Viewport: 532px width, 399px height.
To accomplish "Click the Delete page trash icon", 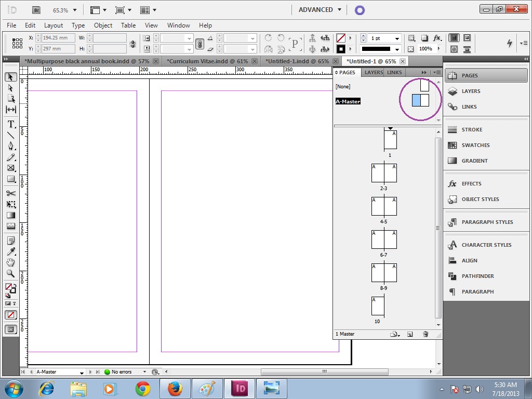I will pyautogui.click(x=425, y=334).
